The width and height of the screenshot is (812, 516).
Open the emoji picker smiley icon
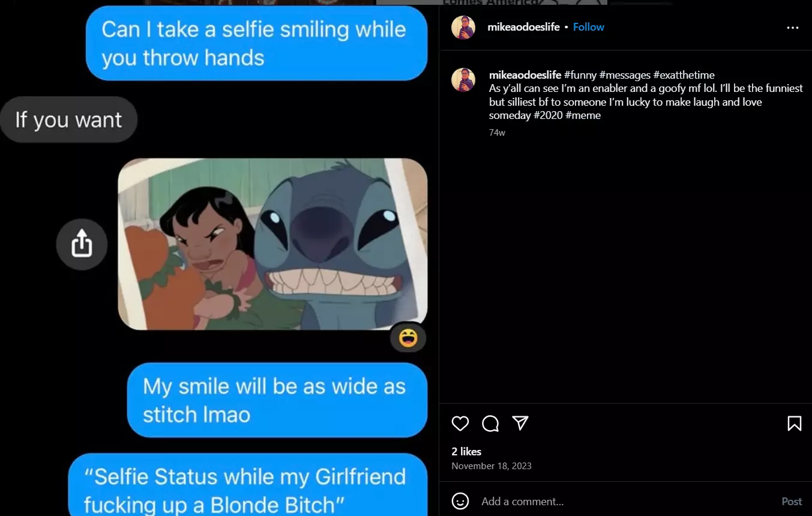[460, 501]
